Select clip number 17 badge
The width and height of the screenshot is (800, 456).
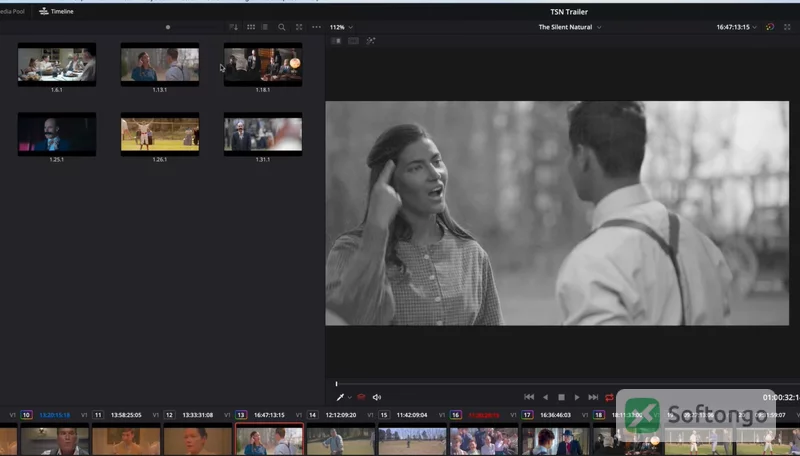click(x=527, y=415)
